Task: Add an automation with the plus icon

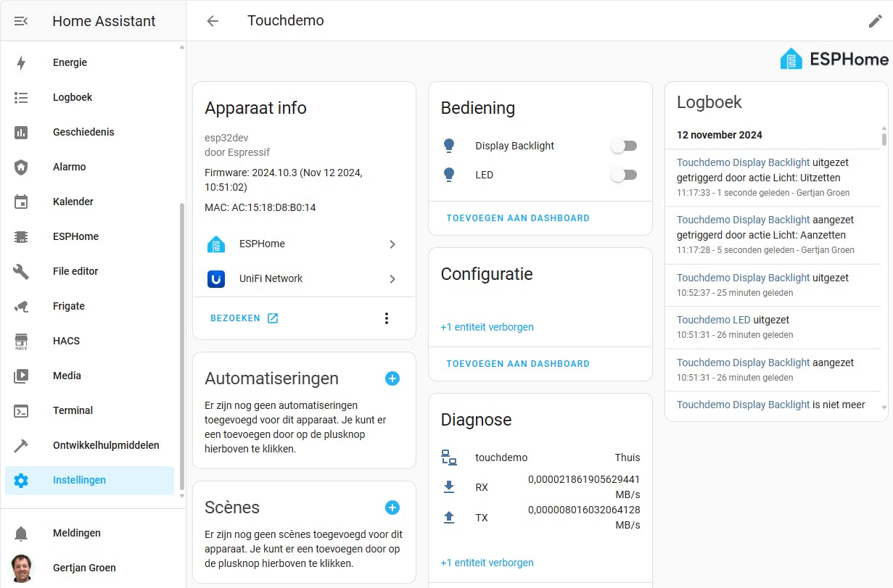Action: pyautogui.click(x=392, y=378)
